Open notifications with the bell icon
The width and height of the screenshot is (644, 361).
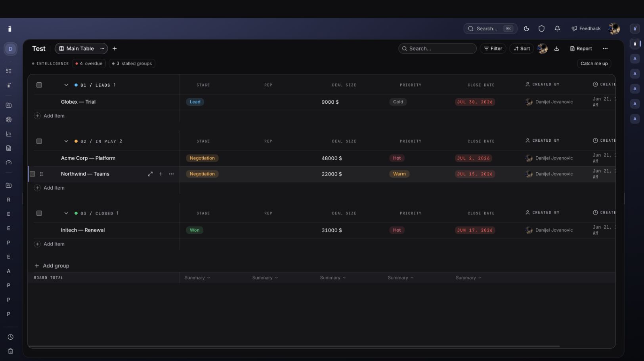point(557,28)
